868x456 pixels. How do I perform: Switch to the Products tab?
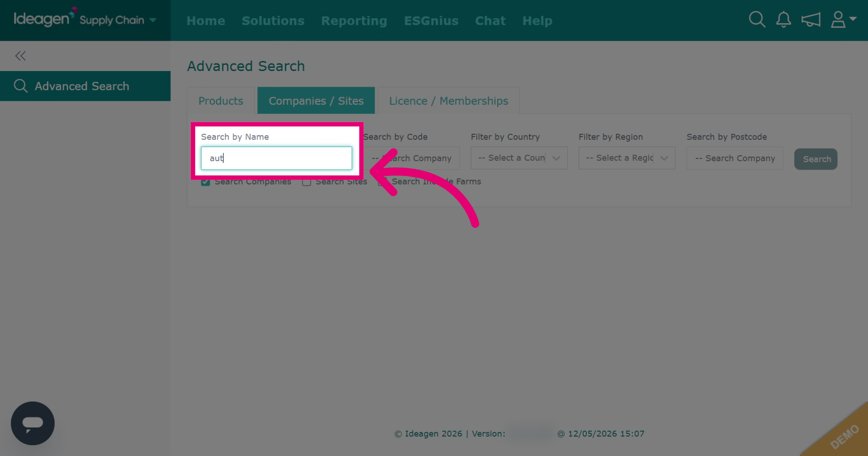[x=221, y=101]
